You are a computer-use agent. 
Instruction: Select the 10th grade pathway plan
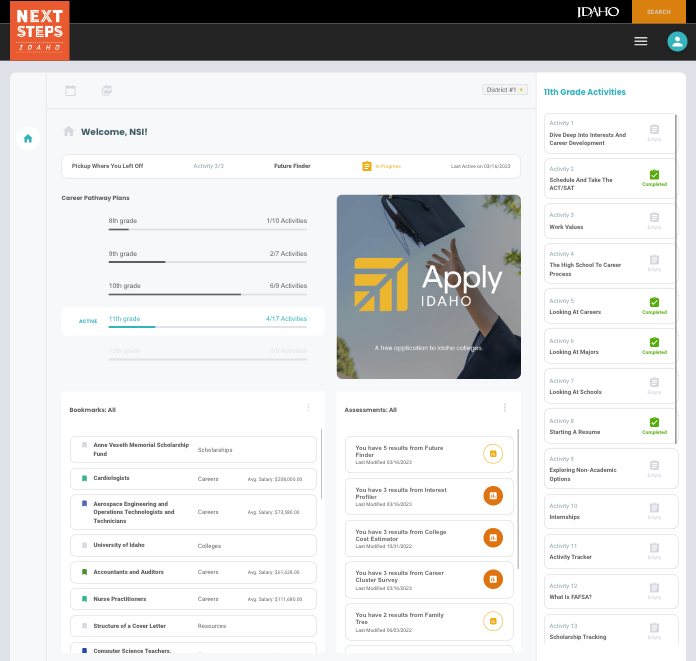(x=208, y=287)
